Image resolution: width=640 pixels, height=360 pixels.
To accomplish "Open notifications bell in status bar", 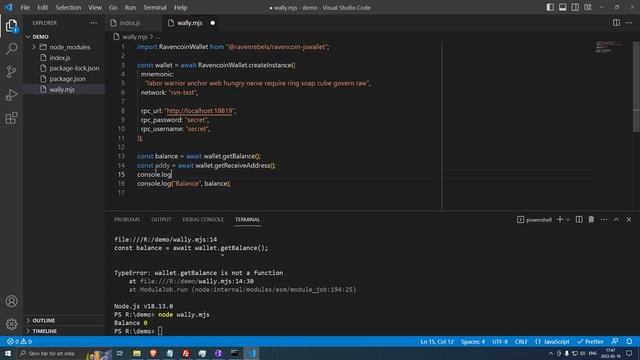I will pos(629,342).
